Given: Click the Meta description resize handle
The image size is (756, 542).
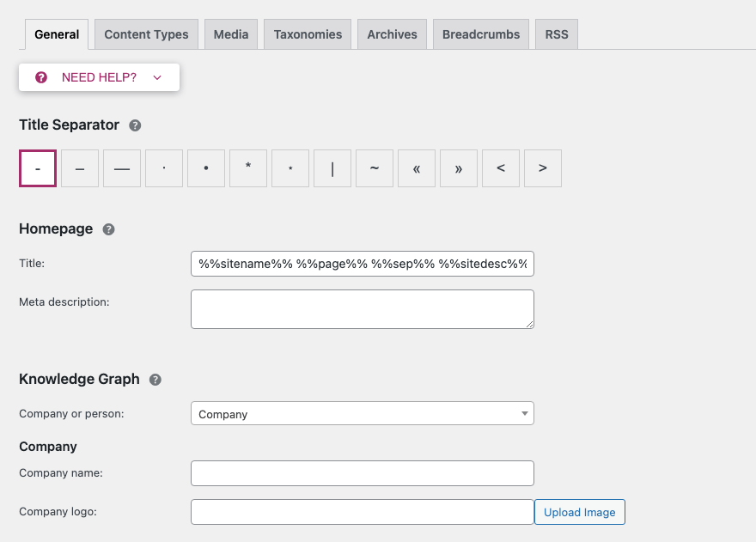Looking at the screenshot, I should (530, 325).
